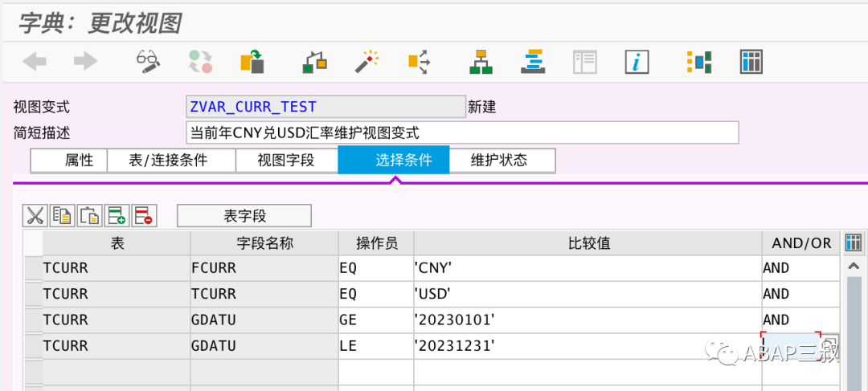Click the 'USD' comparison value cell
Viewport: 868px width, 391px height.
point(588,294)
